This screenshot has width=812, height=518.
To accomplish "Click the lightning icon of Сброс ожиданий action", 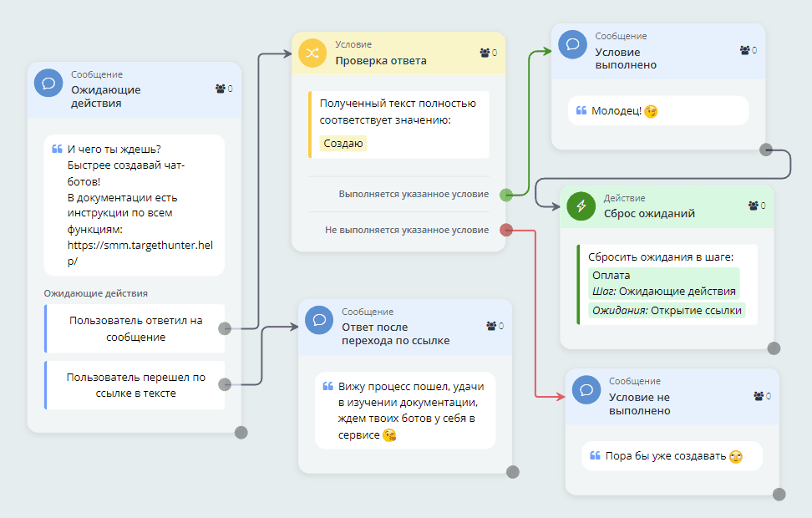I will coord(581,206).
